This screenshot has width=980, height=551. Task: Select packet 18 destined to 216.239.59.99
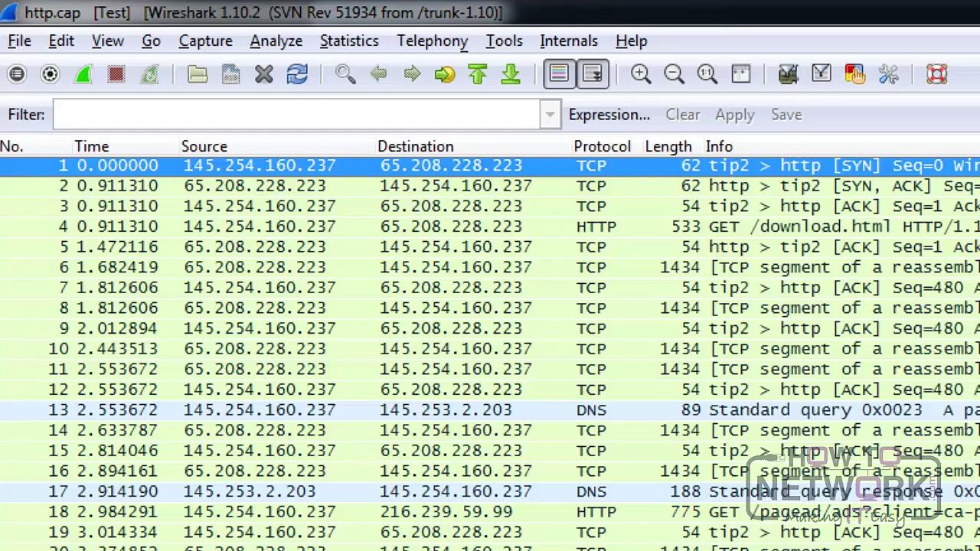click(490, 512)
